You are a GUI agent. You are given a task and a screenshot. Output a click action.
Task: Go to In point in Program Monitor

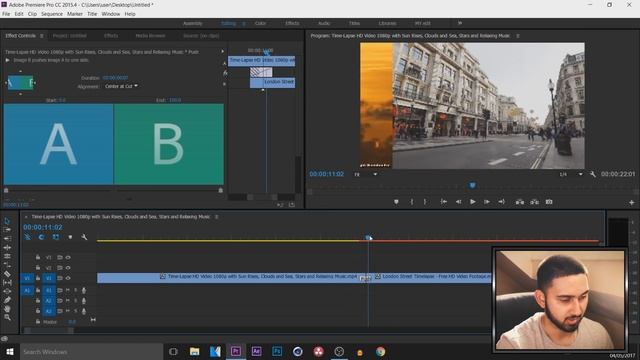click(x=443, y=202)
